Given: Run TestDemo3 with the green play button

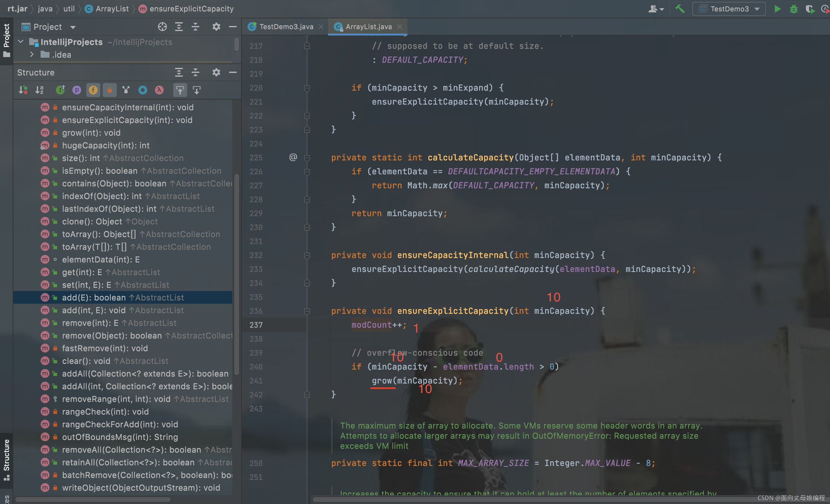Looking at the screenshot, I should point(777,9).
